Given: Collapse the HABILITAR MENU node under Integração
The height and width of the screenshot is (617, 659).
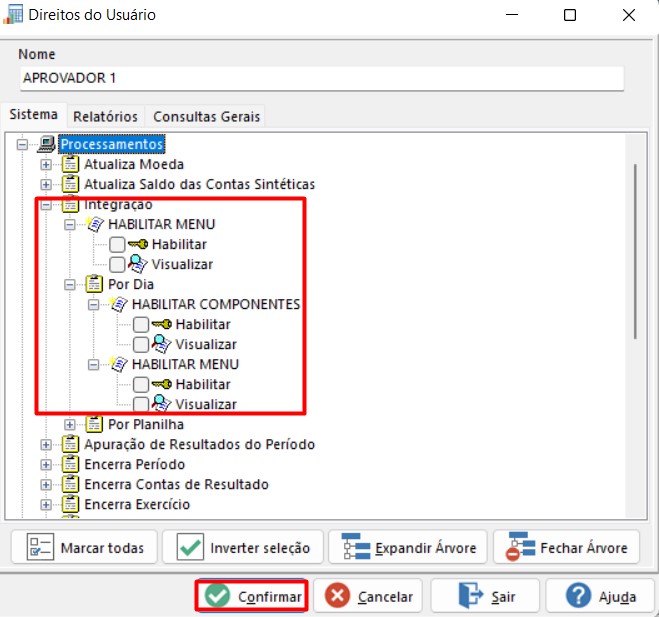Looking at the screenshot, I should tap(70, 224).
